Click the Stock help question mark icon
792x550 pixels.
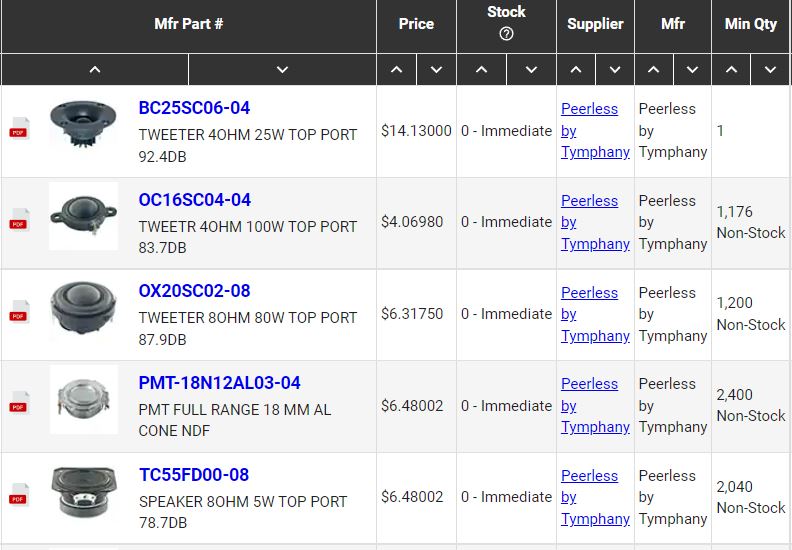point(506,34)
